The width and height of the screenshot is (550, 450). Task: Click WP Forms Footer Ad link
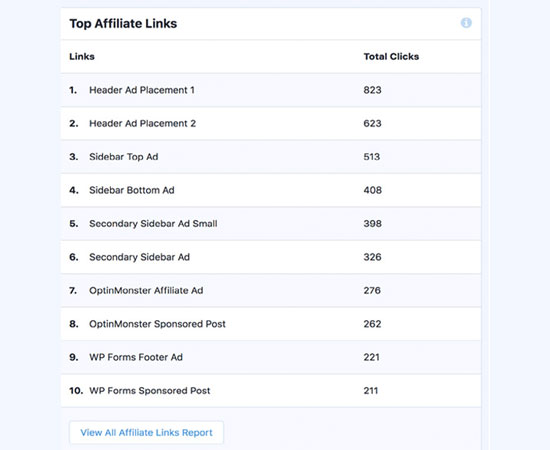point(136,357)
